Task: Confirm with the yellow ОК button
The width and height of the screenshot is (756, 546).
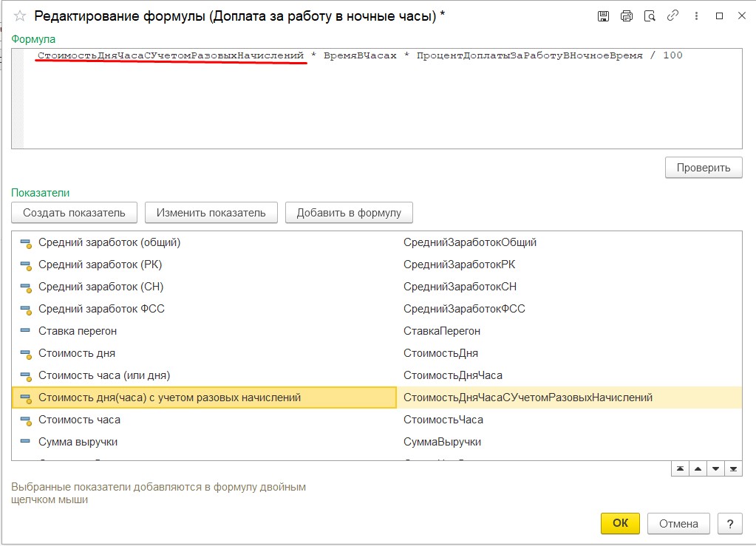Action: coord(620,523)
